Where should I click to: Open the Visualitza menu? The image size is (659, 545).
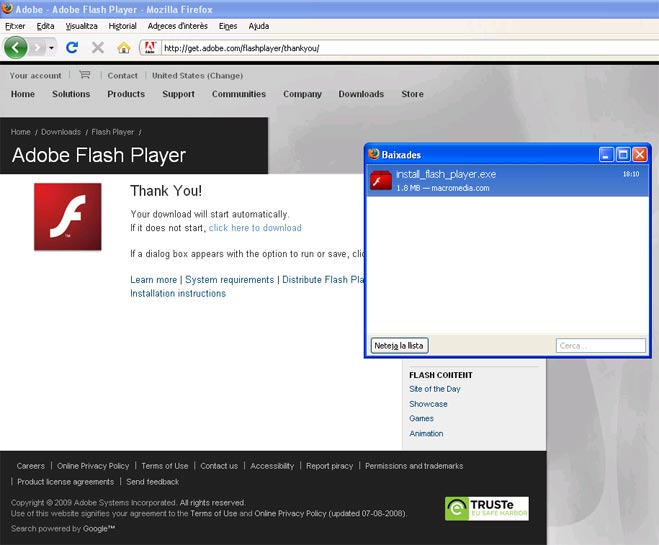[x=81, y=26]
